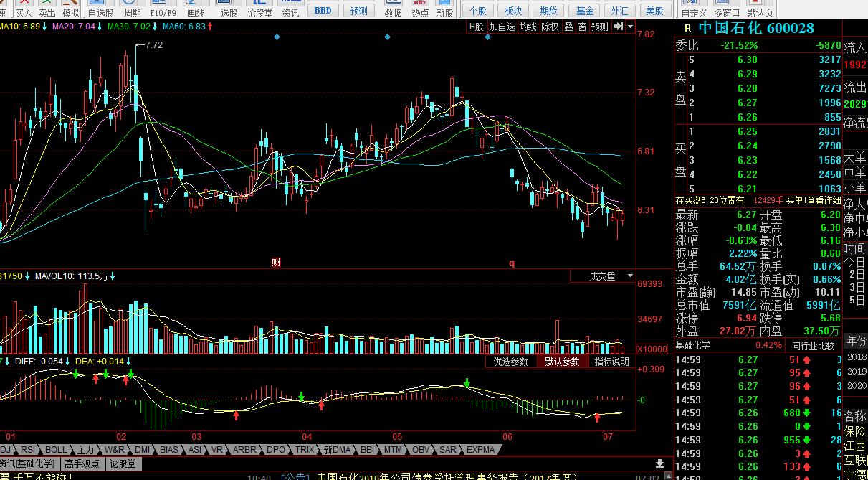Image resolution: width=868 pixels, height=480 pixels.
Task: Click the chart jump-to-end arrow icon
Action: [619, 27]
